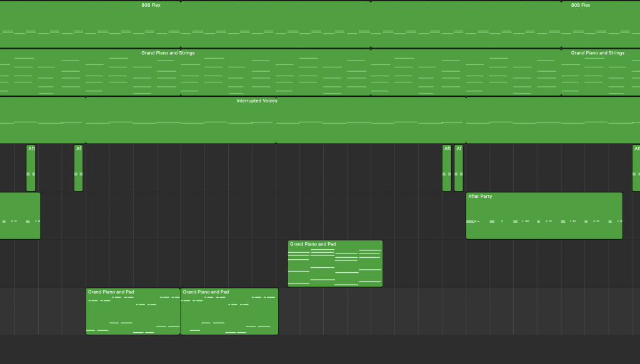Select the standalone Grand Piano and Pad region
Image resolution: width=640 pixels, height=364 pixels.
pos(335,263)
